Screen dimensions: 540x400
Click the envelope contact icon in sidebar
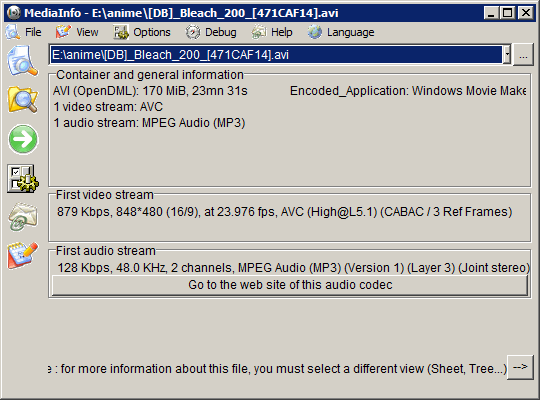[23, 216]
